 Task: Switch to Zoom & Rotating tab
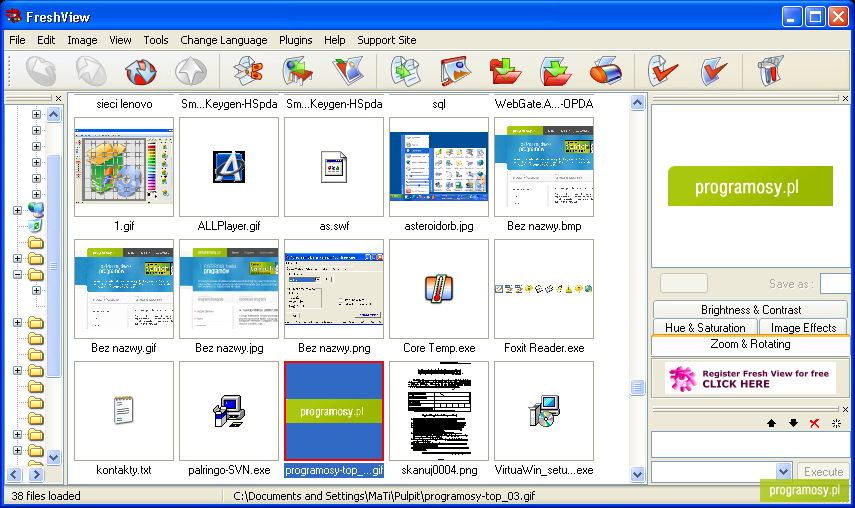click(x=750, y=344)
